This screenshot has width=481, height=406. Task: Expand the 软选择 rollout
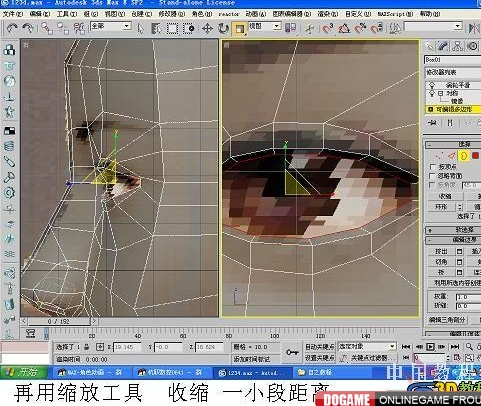pos(453,230)
